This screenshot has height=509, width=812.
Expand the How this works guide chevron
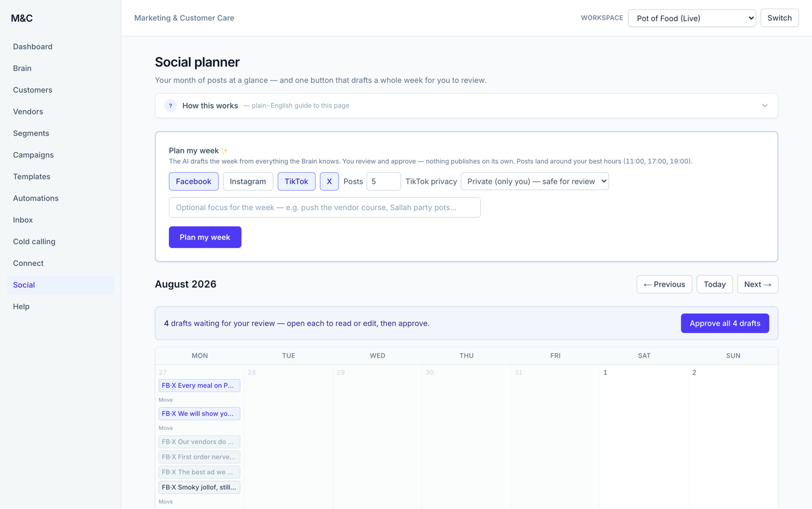(764, 106)
